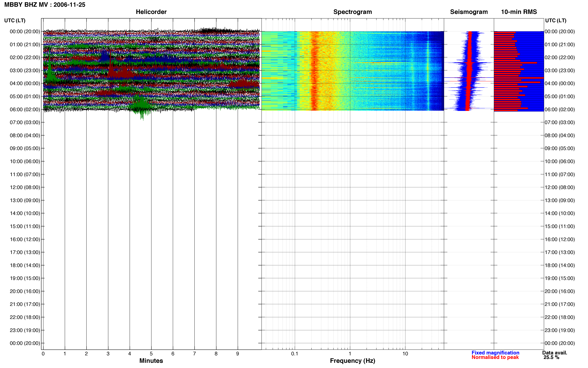Click the right '21:00 (17:00)' time label
Viewport: 588px width, 368px height.
[560, 304]
